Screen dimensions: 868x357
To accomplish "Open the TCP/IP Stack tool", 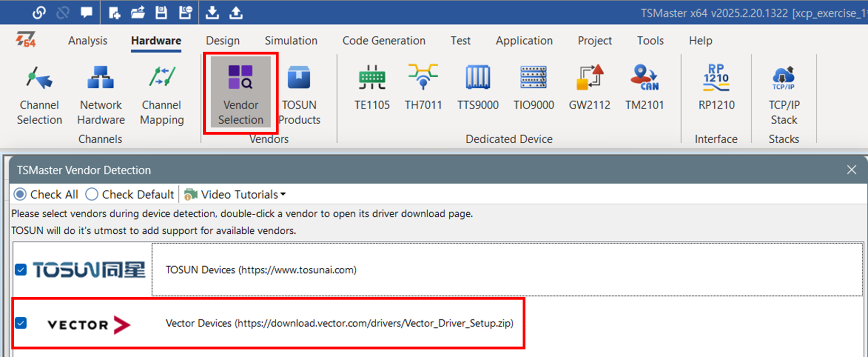I will [x=784, y=95].
